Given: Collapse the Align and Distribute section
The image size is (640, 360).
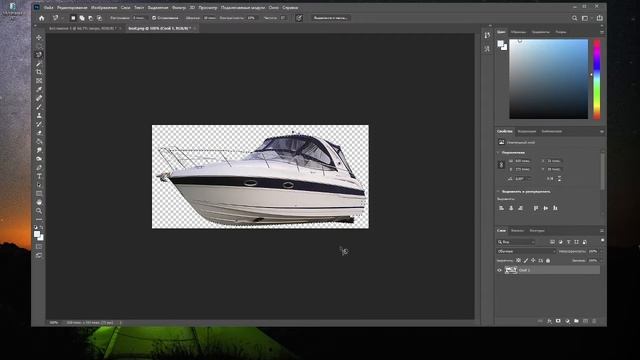Looking at the screenshot, I should 498,191.
